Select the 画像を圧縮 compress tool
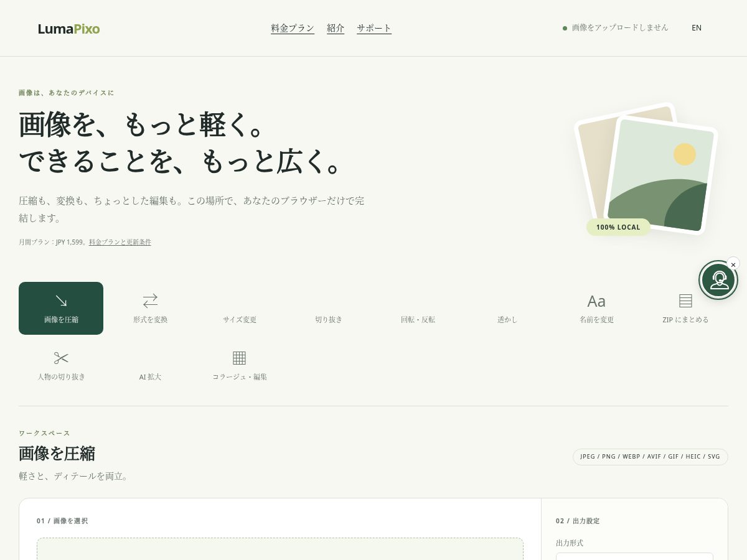 (x=61, y=308)
